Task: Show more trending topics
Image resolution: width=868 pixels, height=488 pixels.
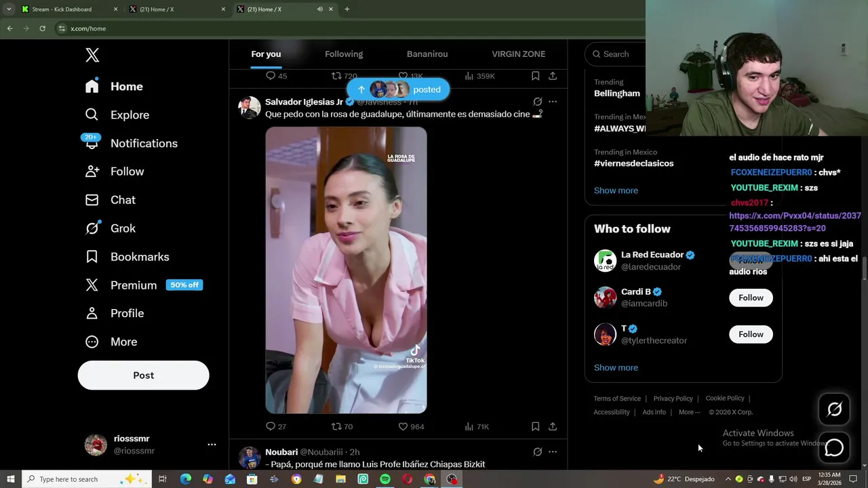Action: tap(616, 190)
